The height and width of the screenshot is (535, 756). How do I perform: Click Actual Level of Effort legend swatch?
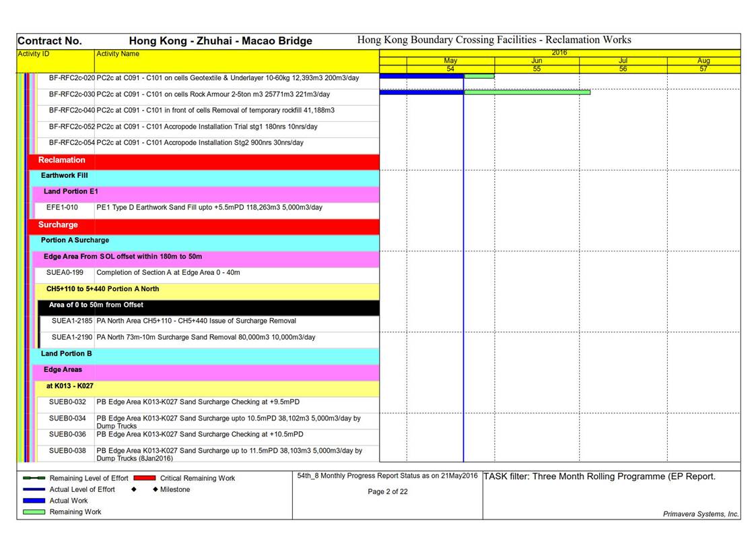coord(34,489)
